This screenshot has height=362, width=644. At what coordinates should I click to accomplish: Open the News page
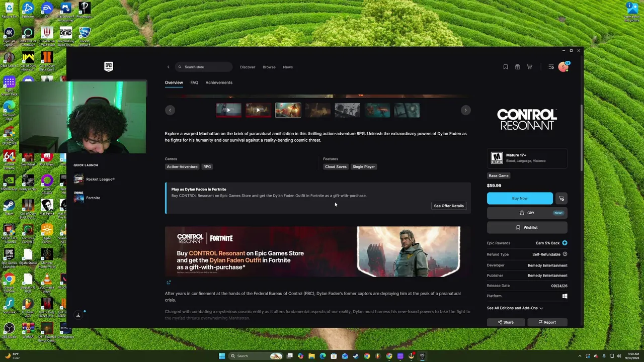(x=288, y=67)
